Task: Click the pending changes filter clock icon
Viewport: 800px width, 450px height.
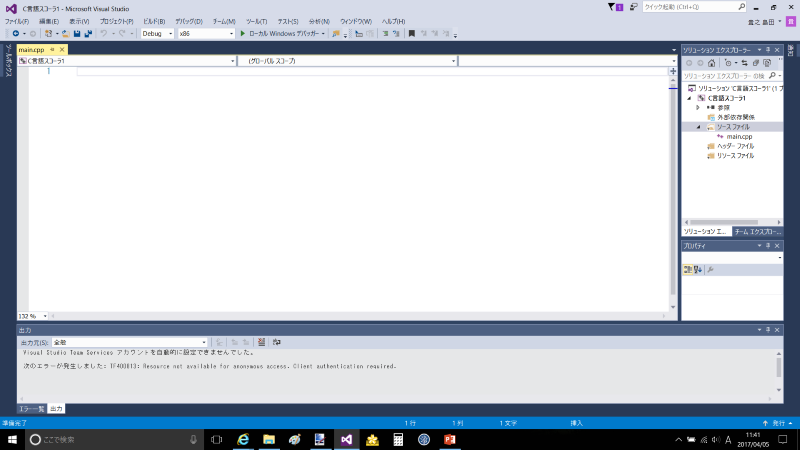Action: tap(728, 63)
